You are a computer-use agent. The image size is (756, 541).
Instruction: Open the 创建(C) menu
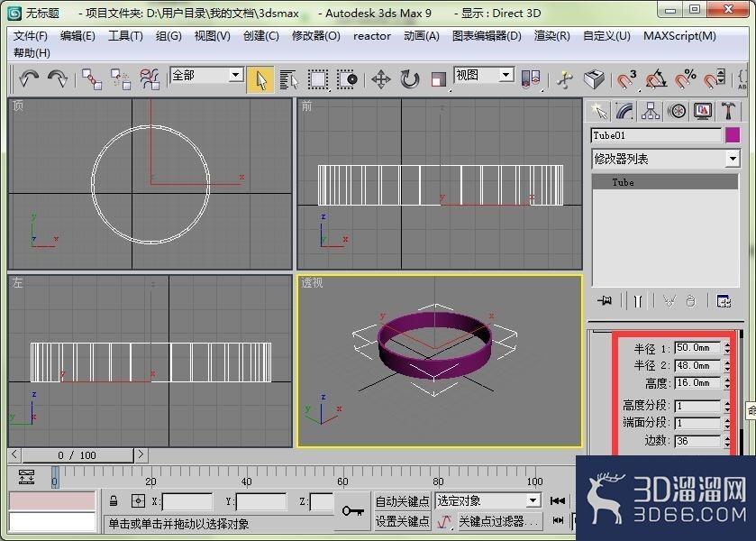(260, 36)
